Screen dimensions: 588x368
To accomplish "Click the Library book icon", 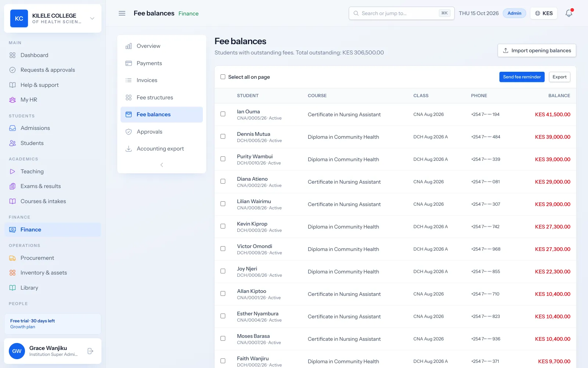I will click(12, 288).
